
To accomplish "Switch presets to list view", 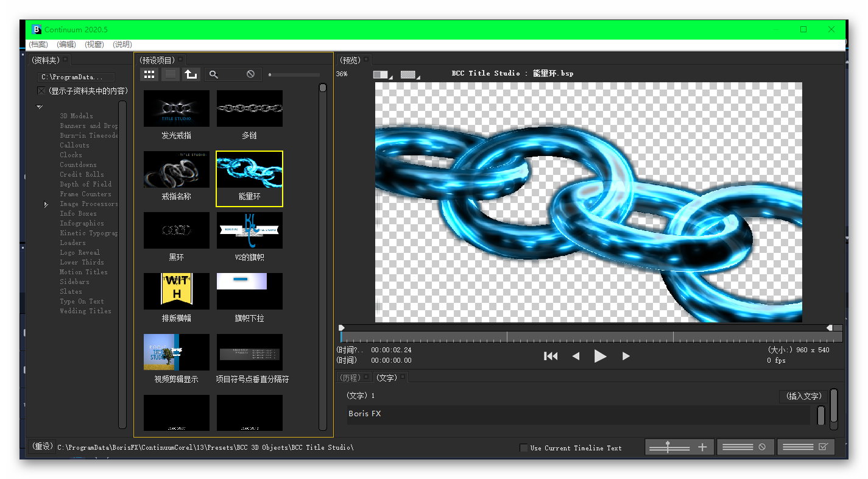I will tap(171, 74).
